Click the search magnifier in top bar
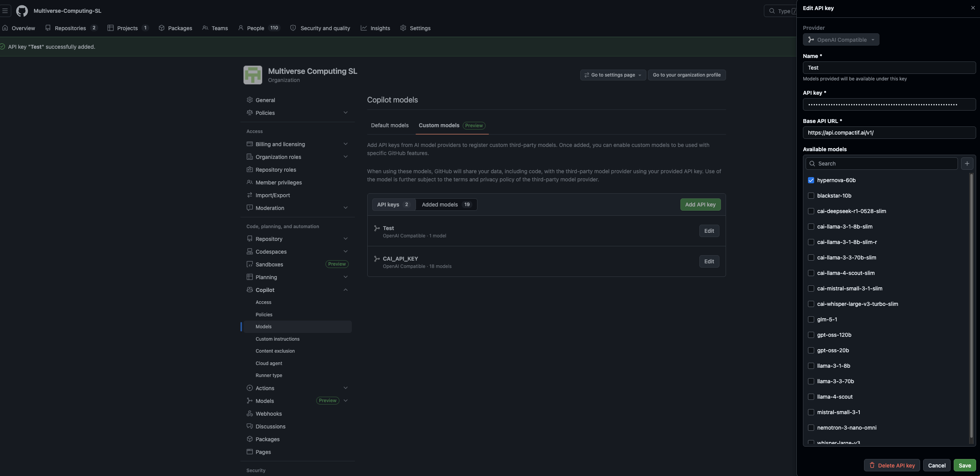This screenshot has width=980, height=476. pos(772,11)
